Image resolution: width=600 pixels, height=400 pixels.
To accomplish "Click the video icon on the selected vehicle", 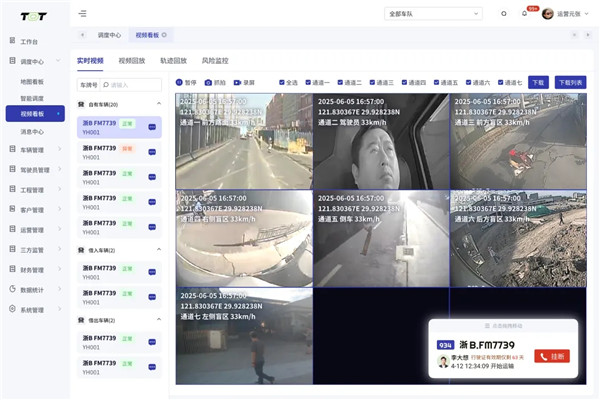I will click(152, 127).
